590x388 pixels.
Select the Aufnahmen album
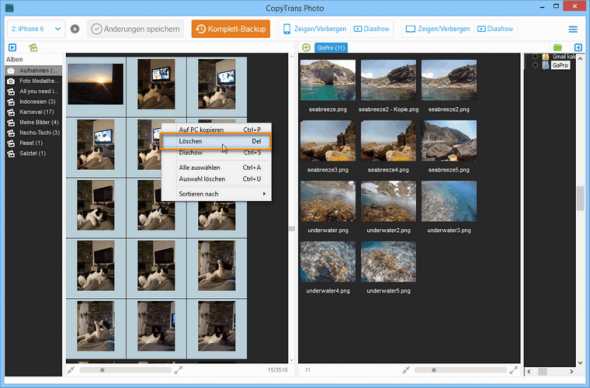(33, 71)
